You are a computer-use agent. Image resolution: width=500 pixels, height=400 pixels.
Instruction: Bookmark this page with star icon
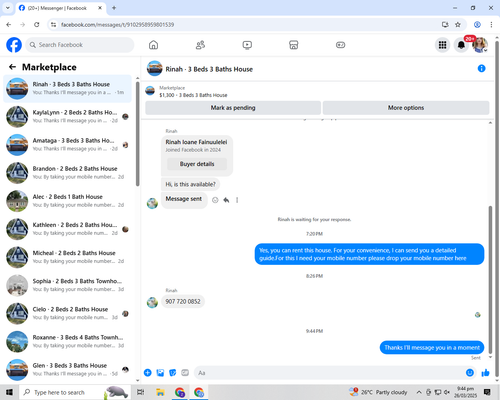458,25
